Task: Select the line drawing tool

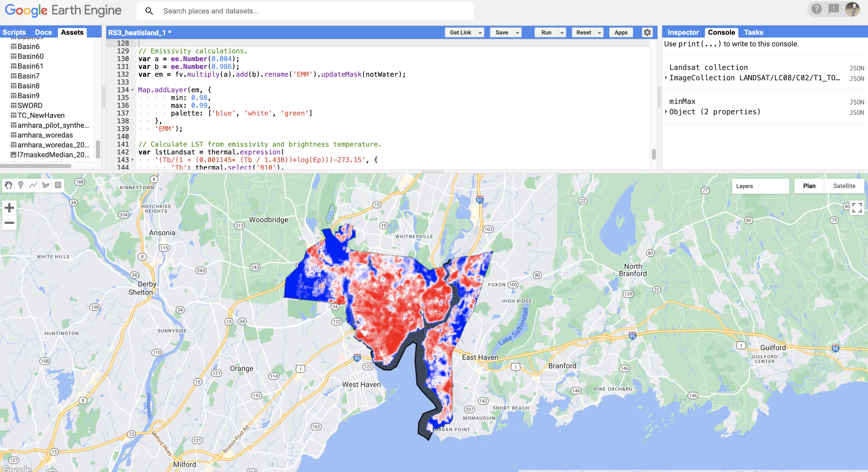Action: coord(33,185)
